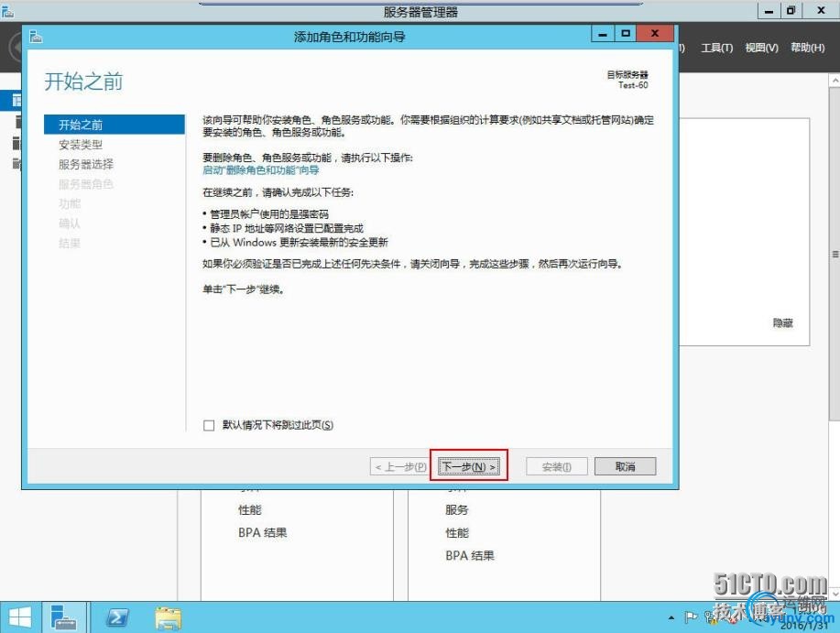Click 性能 in the right tile
The width and height of the screenshot is (840, 633).
(456, 533)
